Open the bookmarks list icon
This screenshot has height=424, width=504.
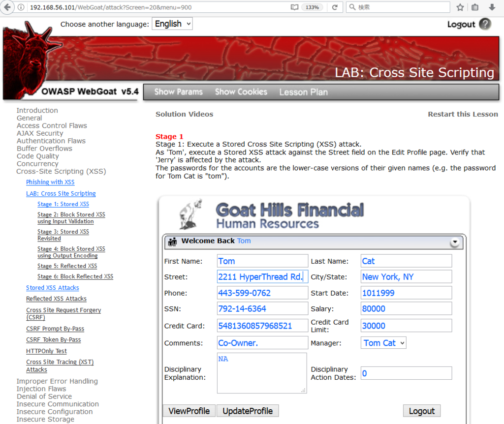(475, 7)
